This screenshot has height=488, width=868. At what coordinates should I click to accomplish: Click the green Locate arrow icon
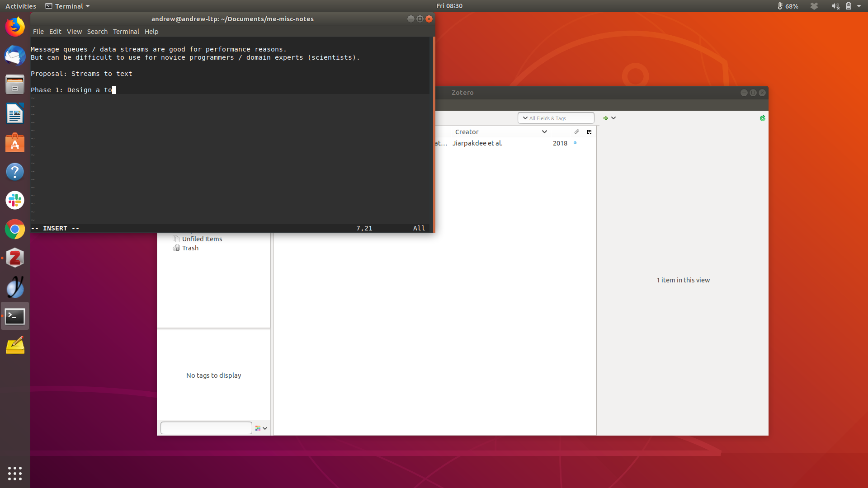point(606,118)
